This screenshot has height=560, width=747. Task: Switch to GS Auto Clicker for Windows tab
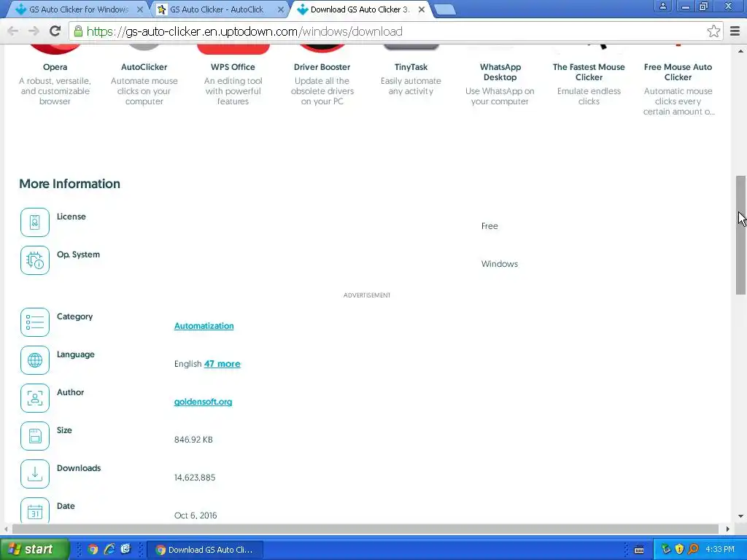79,9
